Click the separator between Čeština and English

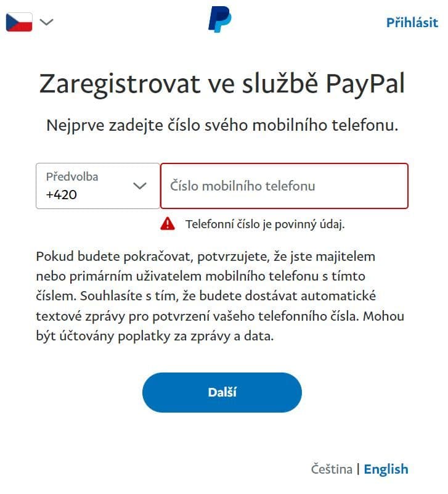(x=358, y=469)
